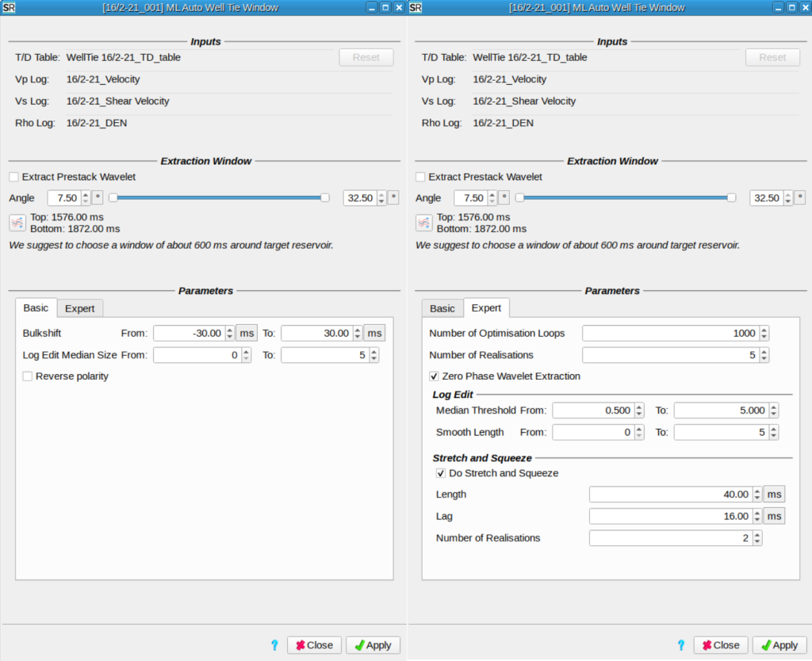Screen dimensions: 812x661
Task: Click ms unit button next to Bulkshift From
Action: (247, 333)
